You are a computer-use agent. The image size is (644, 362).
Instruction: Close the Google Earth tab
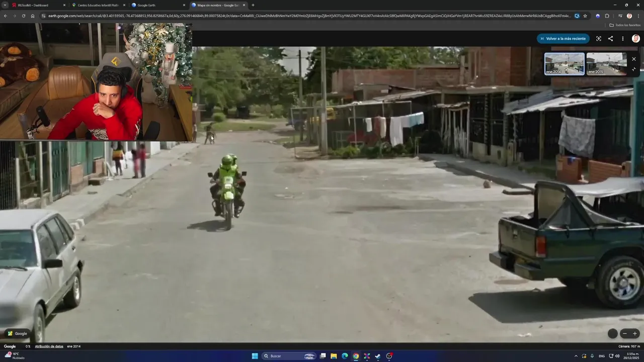click(184, 5)
